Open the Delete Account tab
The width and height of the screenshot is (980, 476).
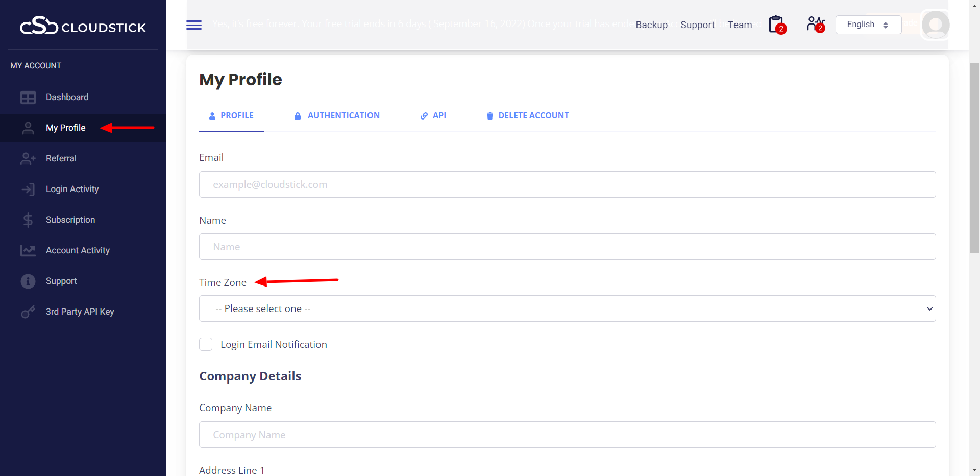pos(527,116)
